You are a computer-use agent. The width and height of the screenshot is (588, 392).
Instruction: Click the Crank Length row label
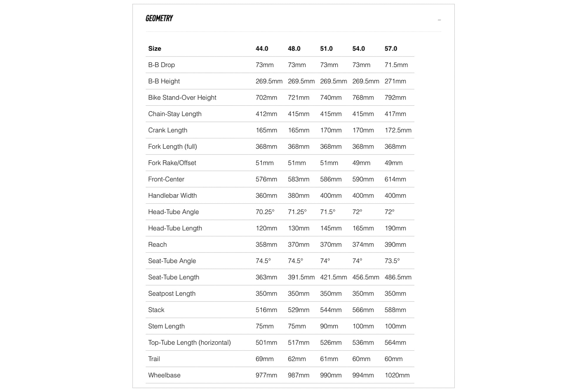(168, 130)
